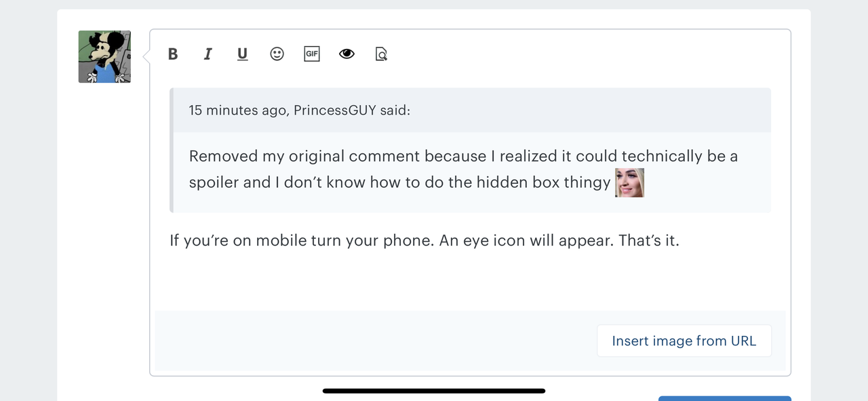The height and width of the screenshot is (401, 868).
Task: Click the preview post icon
Action: click(x=381, y=54)
